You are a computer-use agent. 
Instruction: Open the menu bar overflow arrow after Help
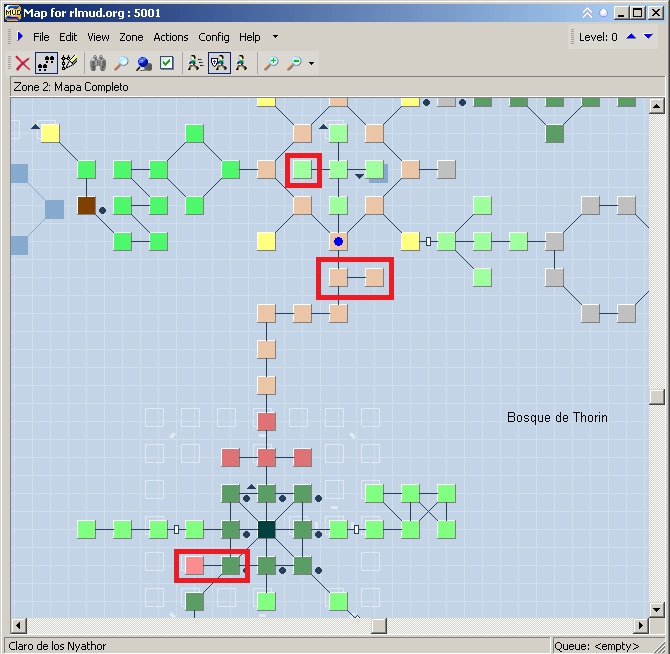point(275,37)
